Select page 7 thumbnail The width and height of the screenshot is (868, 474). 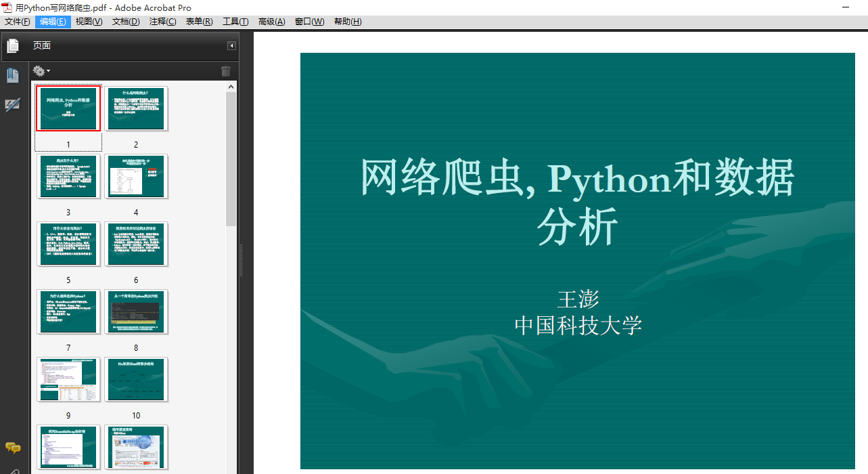pyautogui.click(x=68, y=311)
